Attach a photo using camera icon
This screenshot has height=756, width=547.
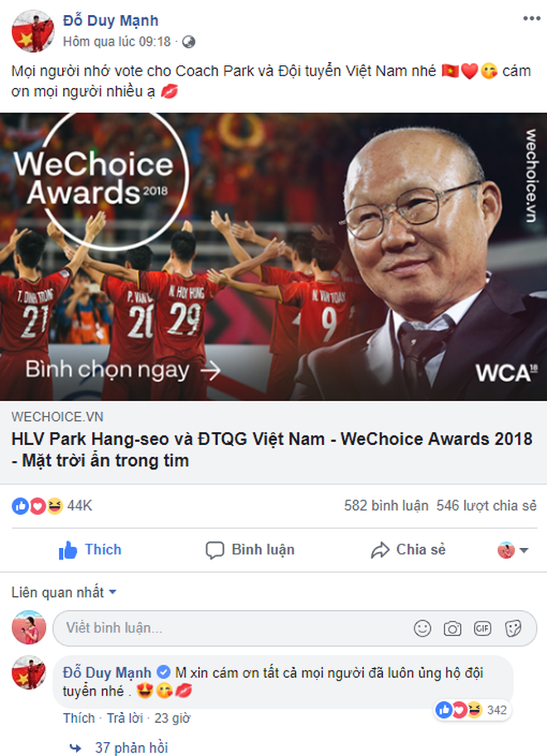452,628
